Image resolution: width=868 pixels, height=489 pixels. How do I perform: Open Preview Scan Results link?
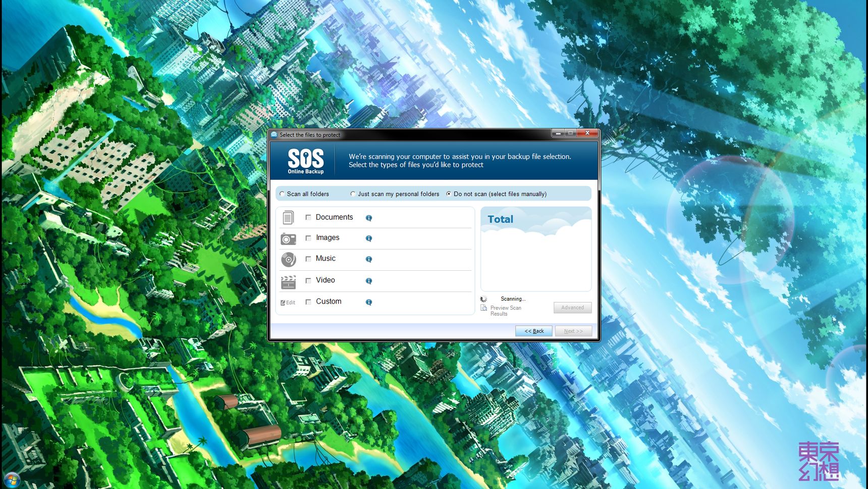point(506,311)
